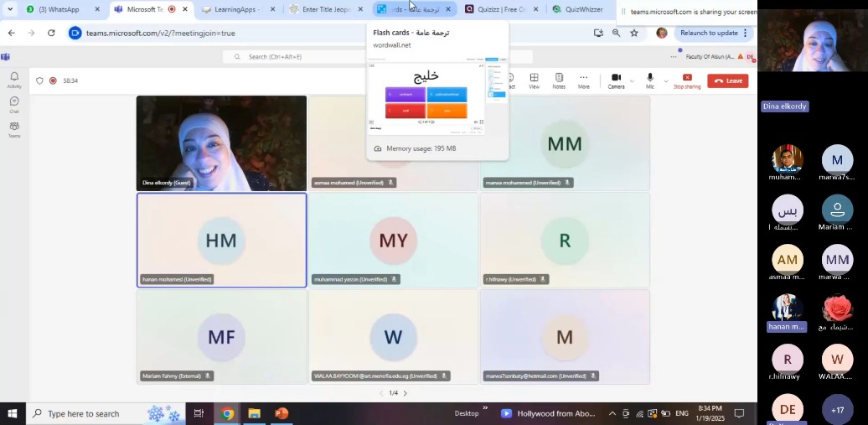Image resolution: width=868 pixels, height=425 pixels.
Task: Leave the meeting
Action: click(x=728, y=80)
